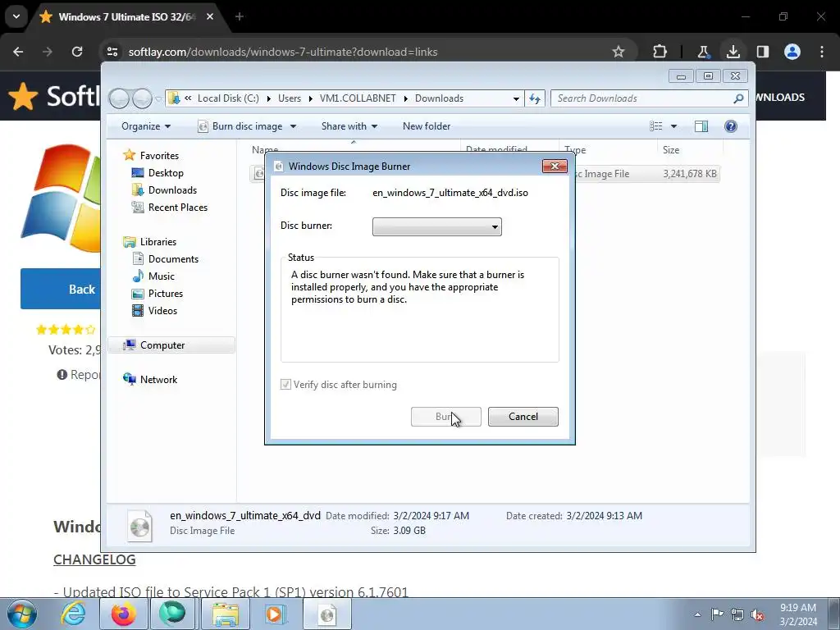Image resolution: width=840 pixels, height=630 pixels.
Task: Select Pictures library
Action: [x=166, y=293]
